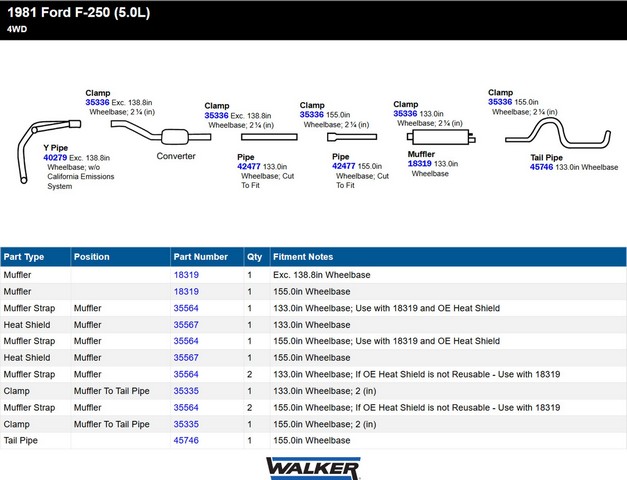Click the 155.0in Pipe diagram drawing
The image size is (627, 480).
[352, 137]
